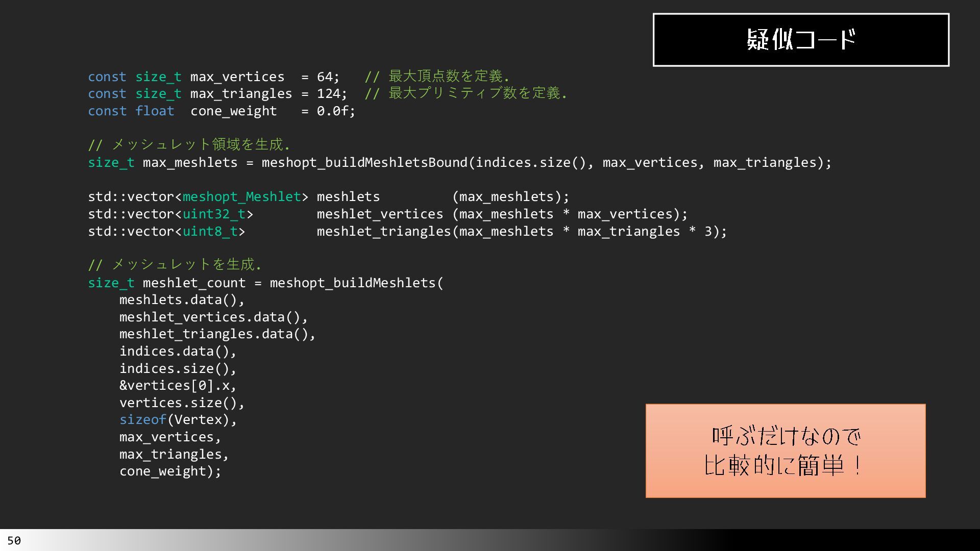Click the meshlet_triangles.data(), argument
980x551 pixels.
(217, 334)
